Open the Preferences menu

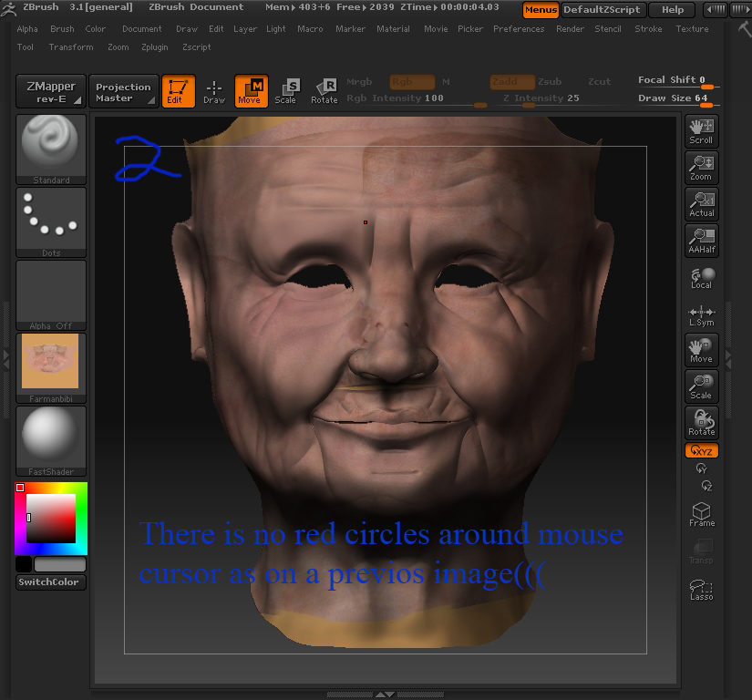pyautogui.click(x=519, y=28)
